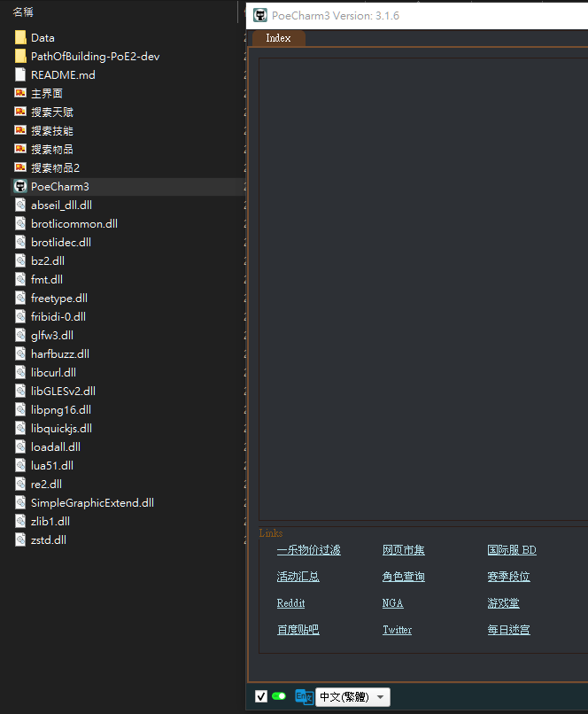
Task: Open the Reddit link
Action: (290, 603)
